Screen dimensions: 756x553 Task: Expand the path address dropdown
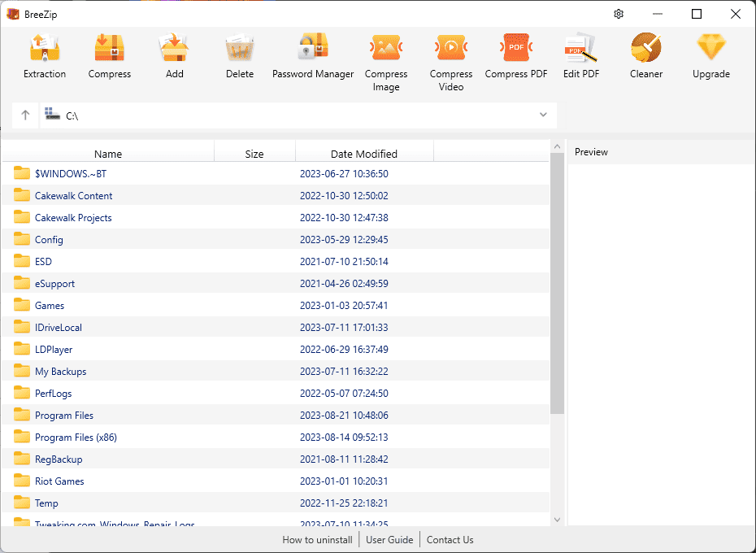(543, 115)
